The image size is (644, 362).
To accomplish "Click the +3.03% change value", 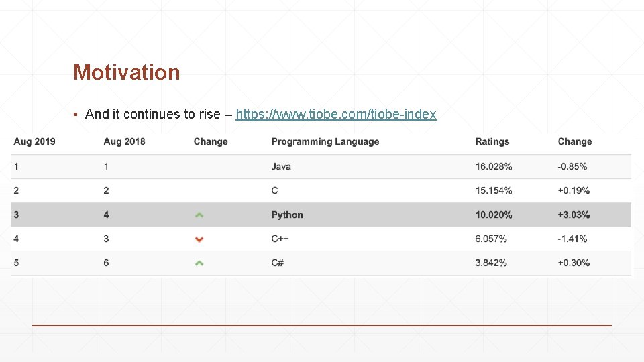I will click(x=574, y=215).
